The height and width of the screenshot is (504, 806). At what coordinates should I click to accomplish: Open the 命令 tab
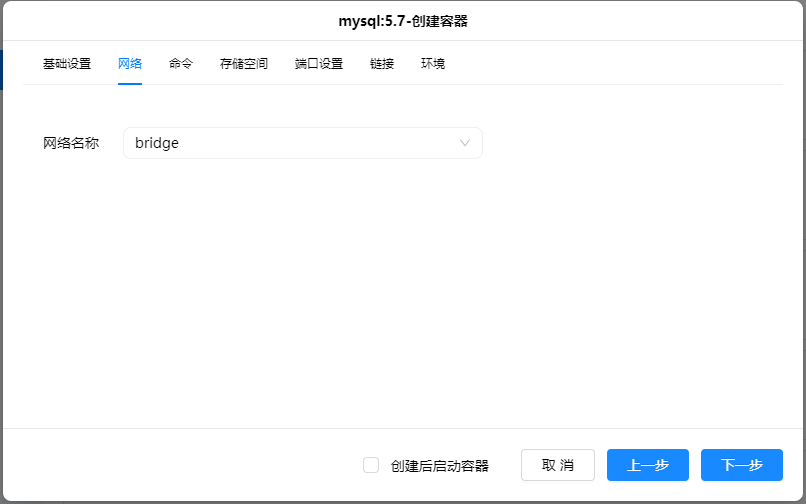(181, 64)
